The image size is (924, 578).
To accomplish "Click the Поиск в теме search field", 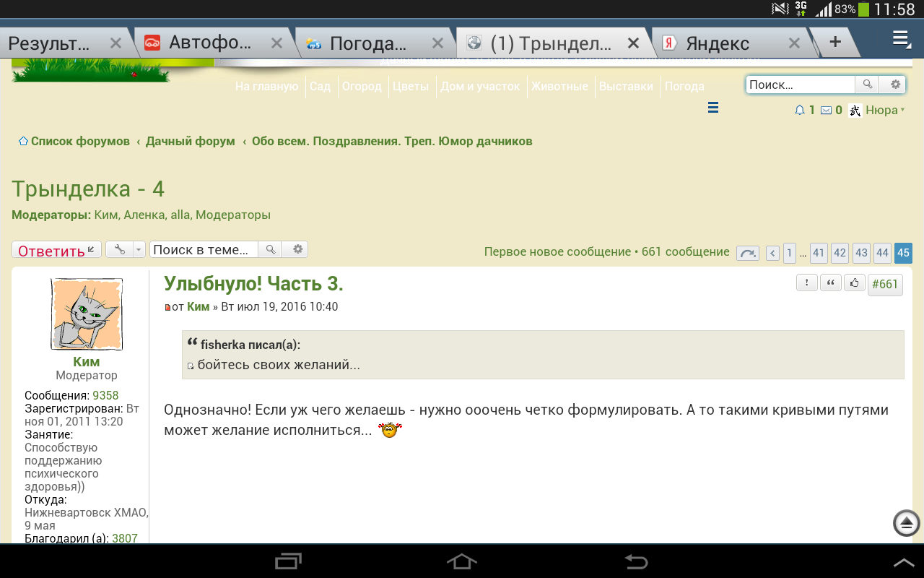I will (x=204, y=250).
